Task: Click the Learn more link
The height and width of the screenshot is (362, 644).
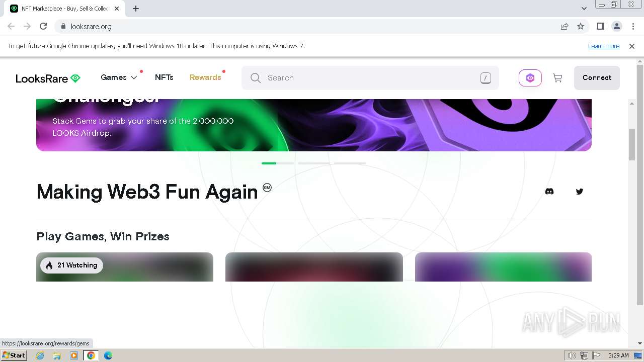Action: pyautogui.click(x=604, y=46)
